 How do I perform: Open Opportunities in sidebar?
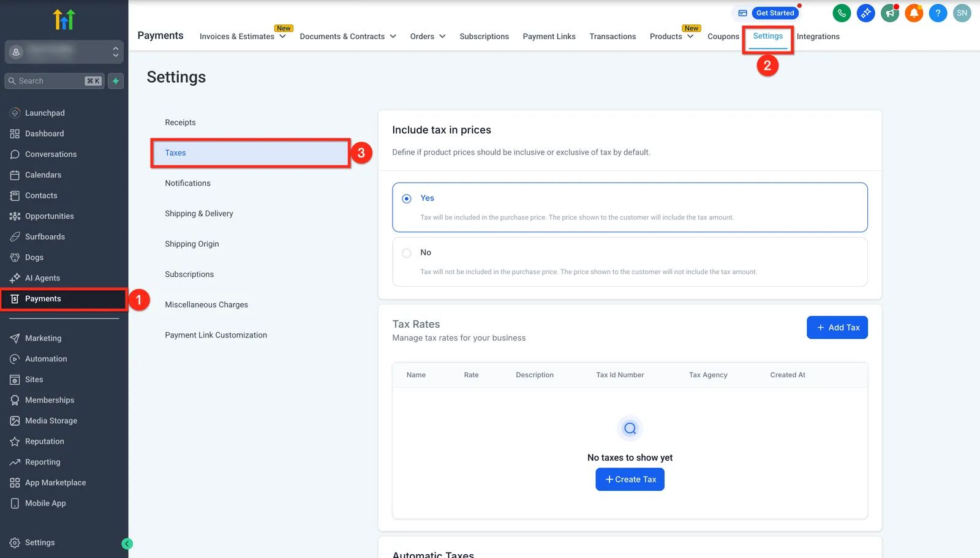point(49,216)
